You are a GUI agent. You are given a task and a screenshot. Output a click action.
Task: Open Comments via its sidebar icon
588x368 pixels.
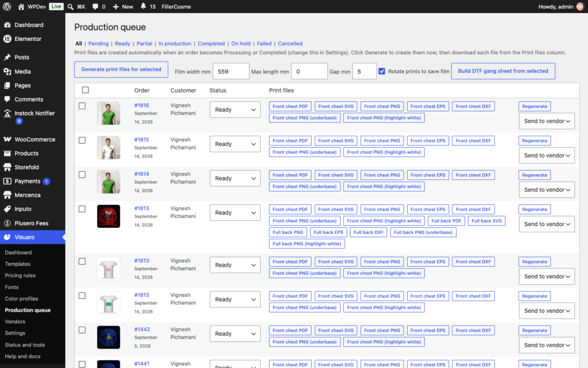click(7, 99)
